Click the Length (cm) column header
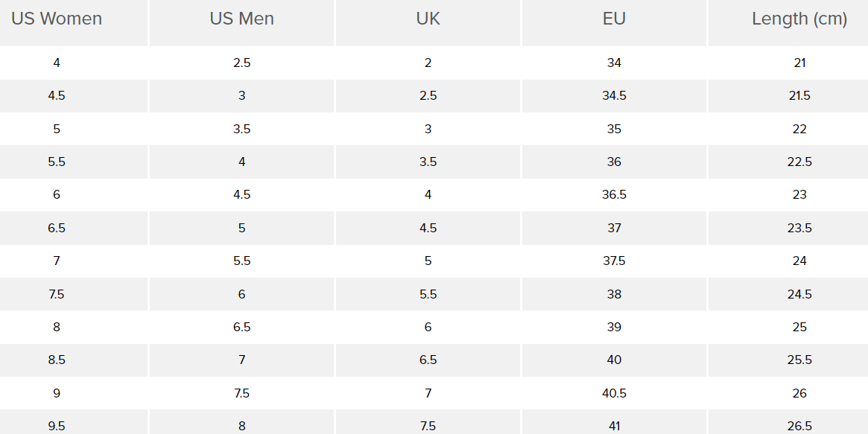Viewport: 868px width, 434px height. point(799,19)
